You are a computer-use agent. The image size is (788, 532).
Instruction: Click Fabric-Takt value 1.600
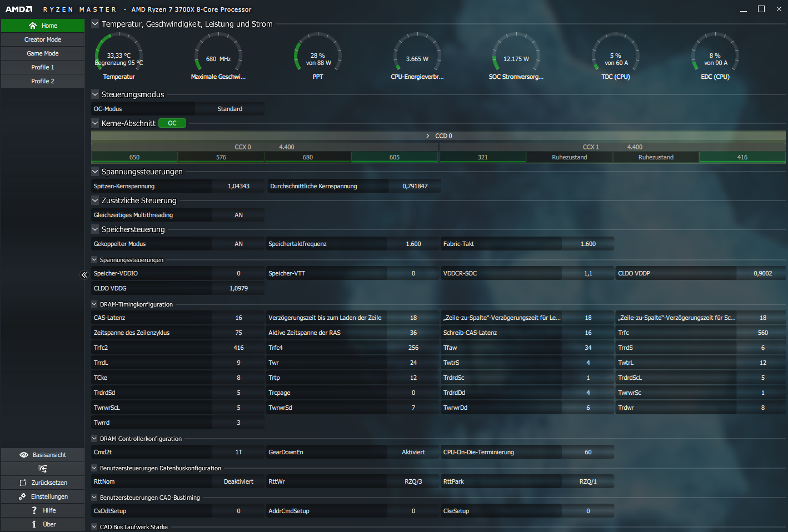coord(588,244)
